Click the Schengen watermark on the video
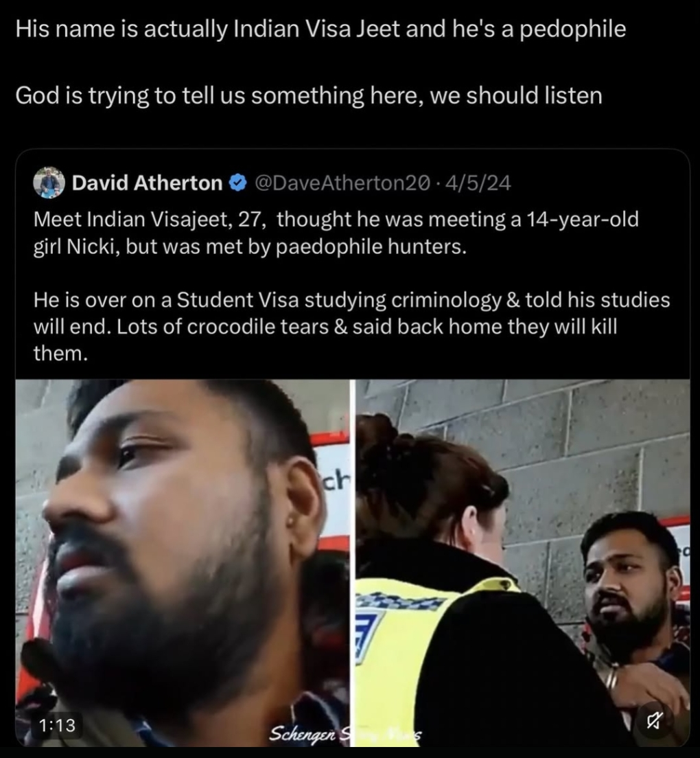700x758 pixels. [345, 734]
